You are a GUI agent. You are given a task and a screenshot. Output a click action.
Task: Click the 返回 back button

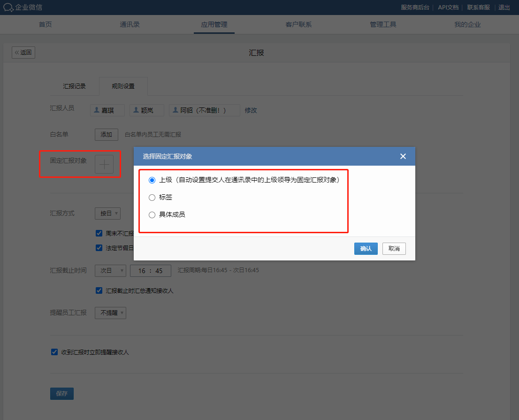click(23, 53)
